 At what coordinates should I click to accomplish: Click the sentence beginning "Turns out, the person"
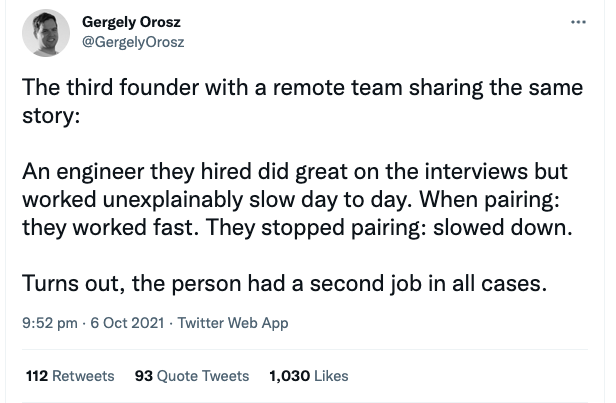[285, 282]
